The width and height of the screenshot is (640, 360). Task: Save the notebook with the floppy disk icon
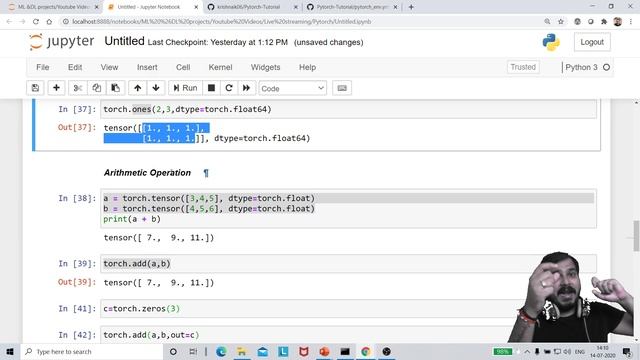(x=35, y=88)
